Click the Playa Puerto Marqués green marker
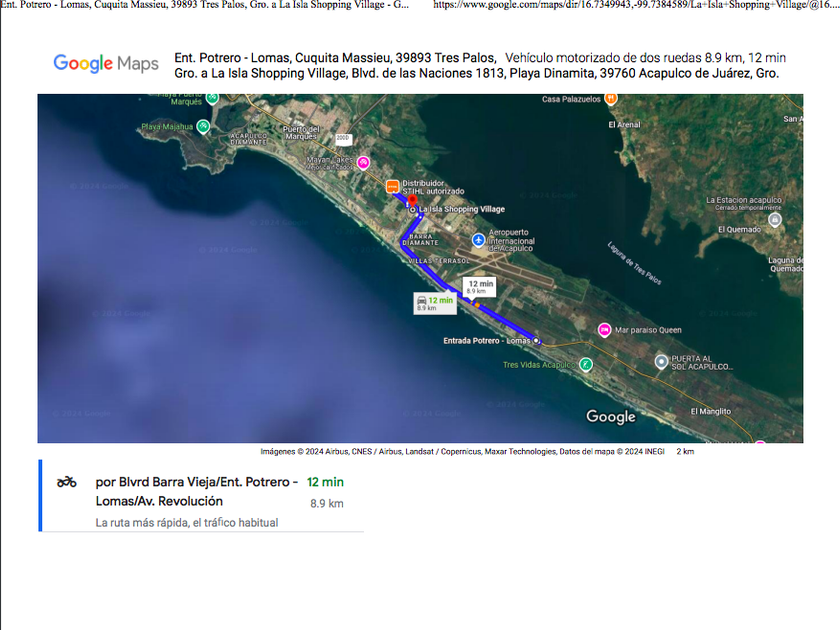Image resolution: width=840 pixels, height=630 pixels. (213, 99)
